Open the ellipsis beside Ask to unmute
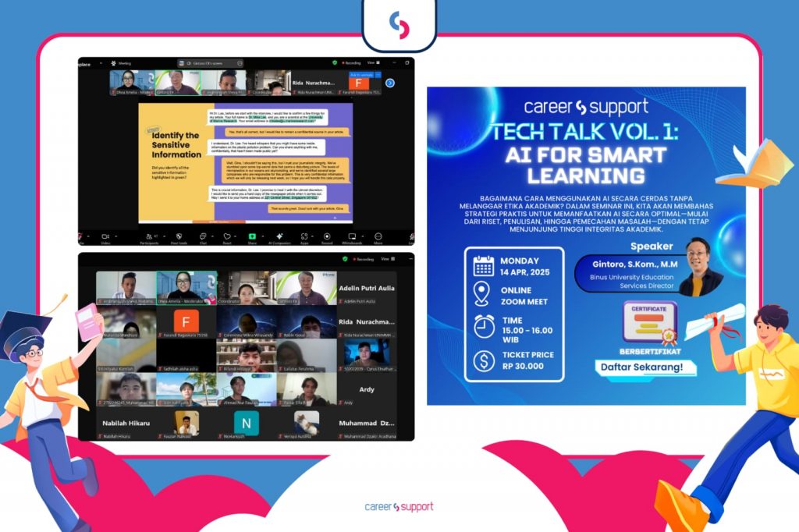This screenshot has width=799, height=532. point(378,75)
